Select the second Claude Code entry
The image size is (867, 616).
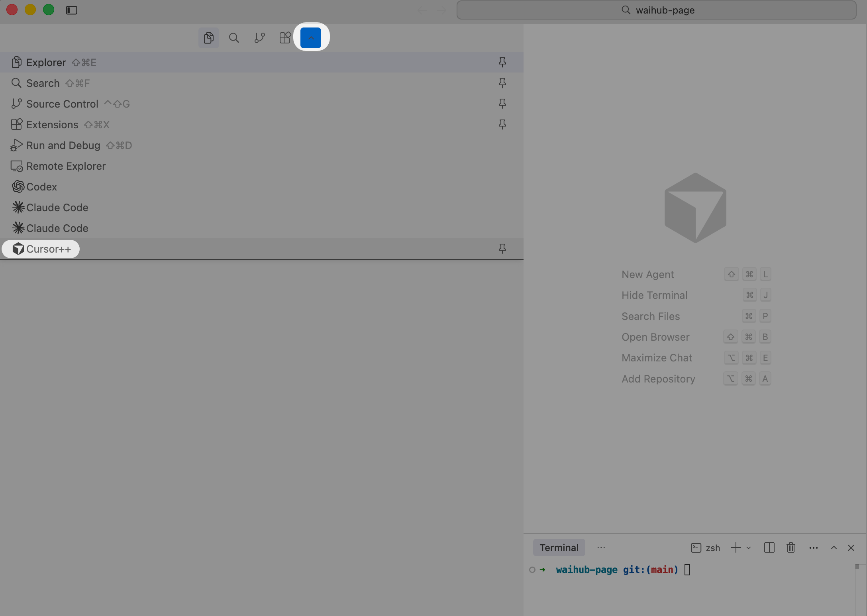click(262, 228)
